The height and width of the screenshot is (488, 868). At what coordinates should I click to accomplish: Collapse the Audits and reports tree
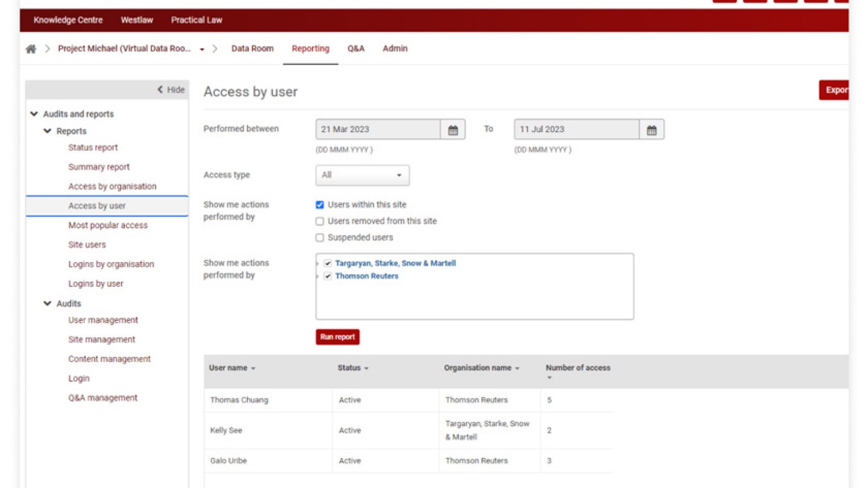pyautogui.click(x=34, y=114)
